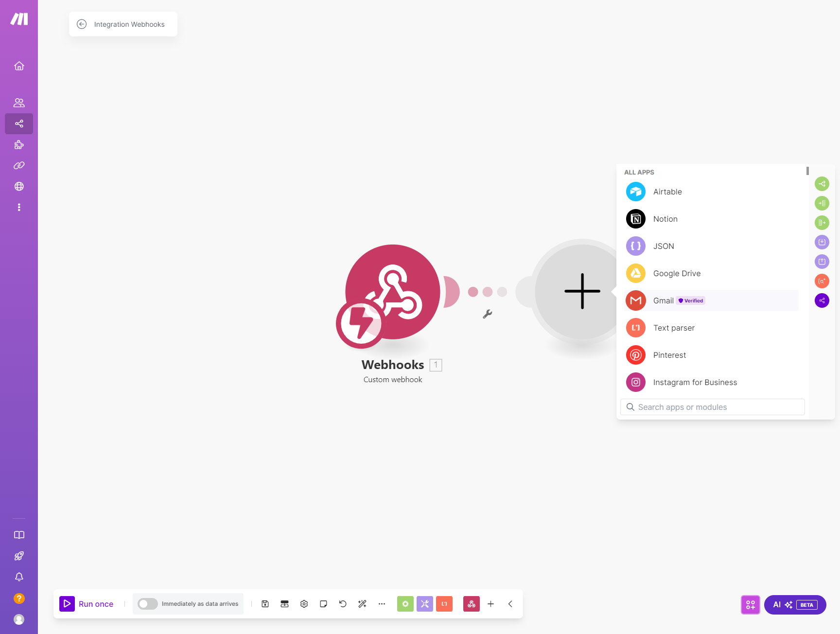Click the Search apps or modules field
The height and width of the screenshot is (634, 840).
pos(712,407)
